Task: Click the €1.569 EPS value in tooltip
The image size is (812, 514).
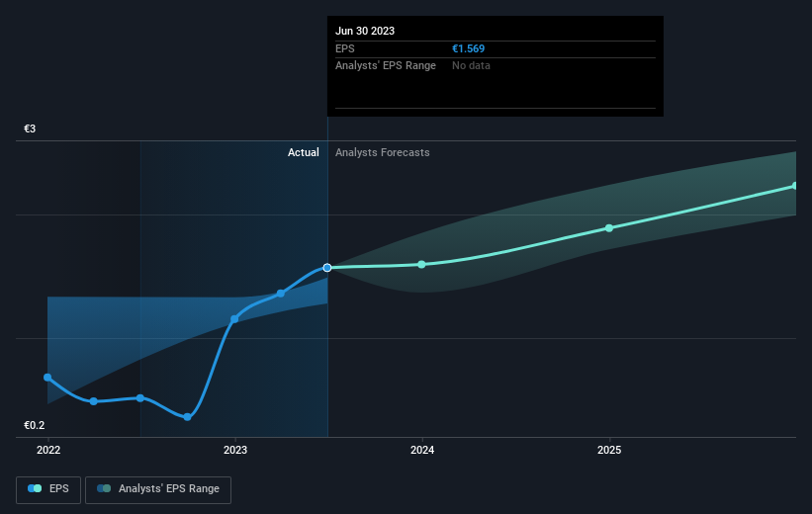Action: point(468,48)
